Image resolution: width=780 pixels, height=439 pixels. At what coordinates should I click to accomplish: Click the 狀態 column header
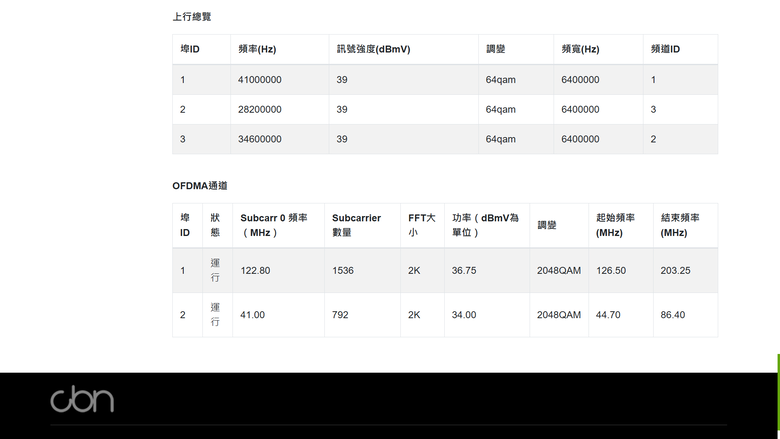coord(215,225)
